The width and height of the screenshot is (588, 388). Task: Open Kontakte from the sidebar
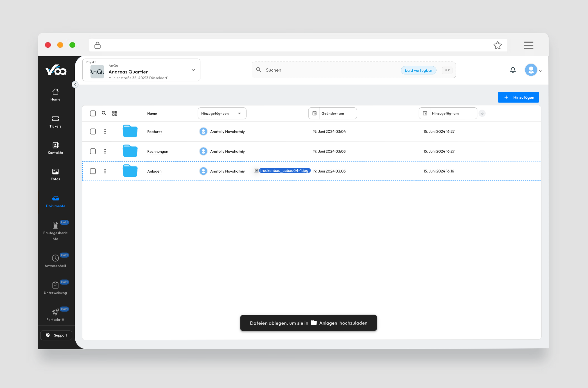[55, 148]
